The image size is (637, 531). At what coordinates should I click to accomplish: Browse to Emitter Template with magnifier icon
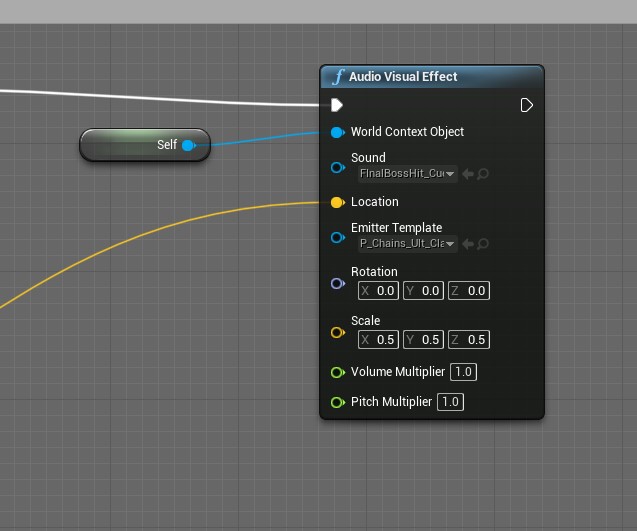coord(483,244)
